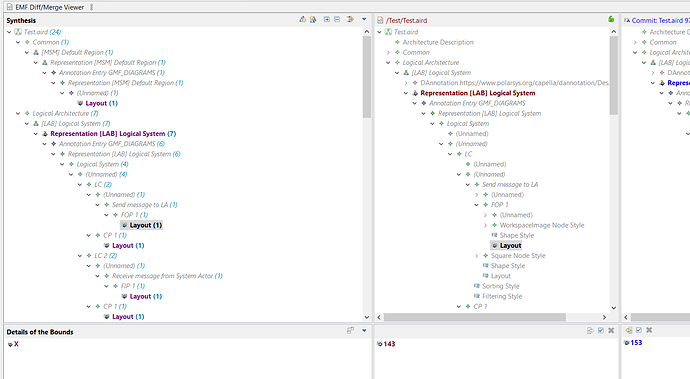This screenshot has height=379, width=690.
Task: Go to previous difference in Synthesis toolbar
Action: pyautogui.click(x=313, y=19)
